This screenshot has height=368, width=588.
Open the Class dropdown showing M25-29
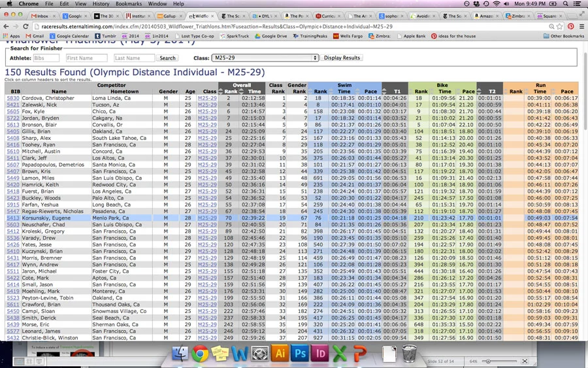click(265, 58)
